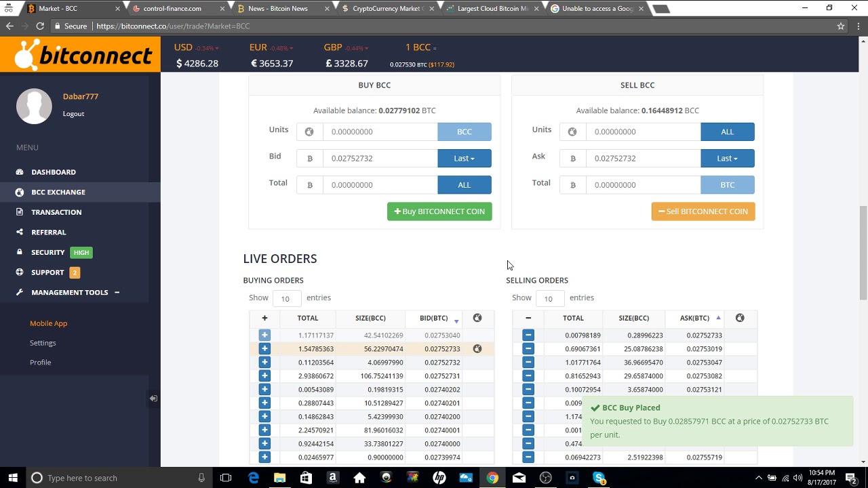Click minus icon for sell row 0.00798189
Viewport: 868px width, 488px height.
[x=528, y=335]
